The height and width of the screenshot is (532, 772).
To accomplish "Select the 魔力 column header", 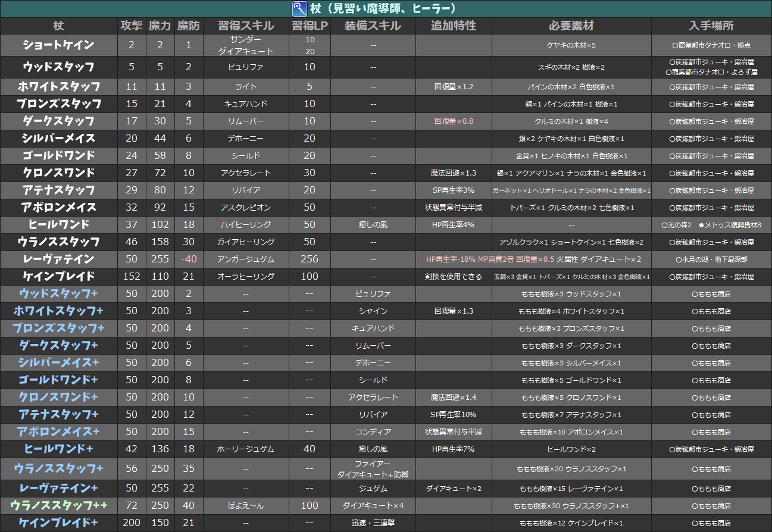I will coord(160,26).
